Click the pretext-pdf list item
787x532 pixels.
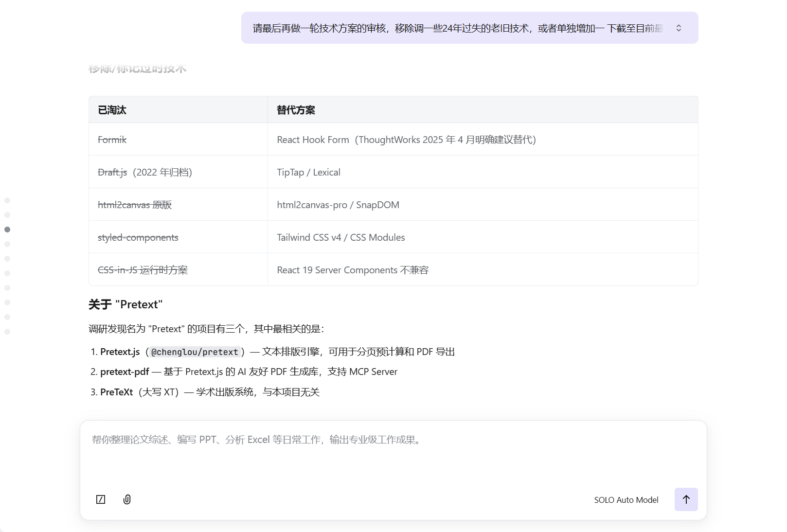pyautogui.click(x=125, y=372)
